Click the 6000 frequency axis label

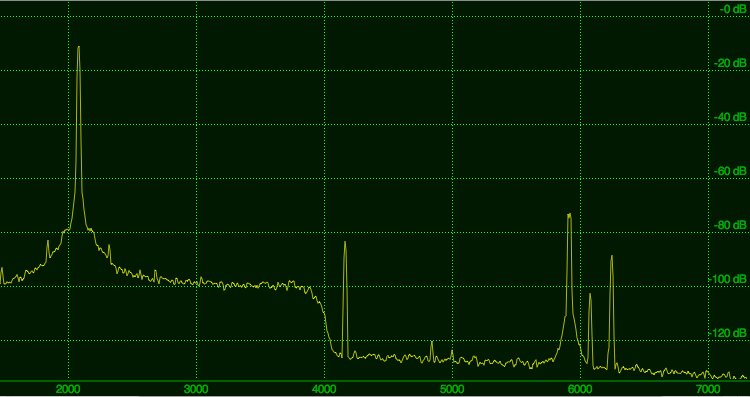click(x=580, y=388)
